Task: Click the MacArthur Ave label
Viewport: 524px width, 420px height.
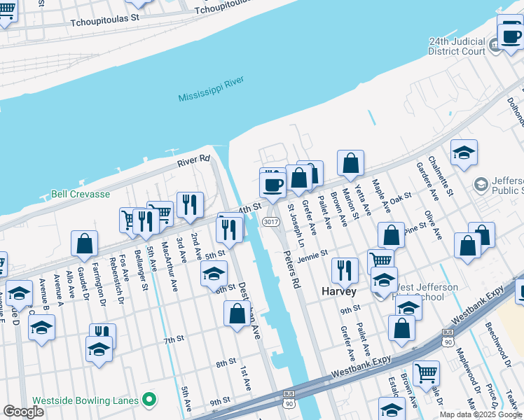Action: click(x=170, y=267)
